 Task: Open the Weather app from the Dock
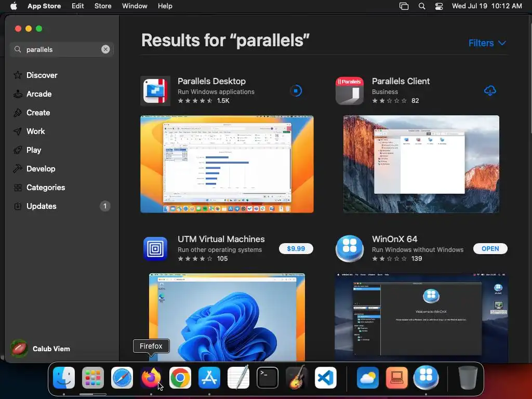pyautogui.click(x=368, y=378)
